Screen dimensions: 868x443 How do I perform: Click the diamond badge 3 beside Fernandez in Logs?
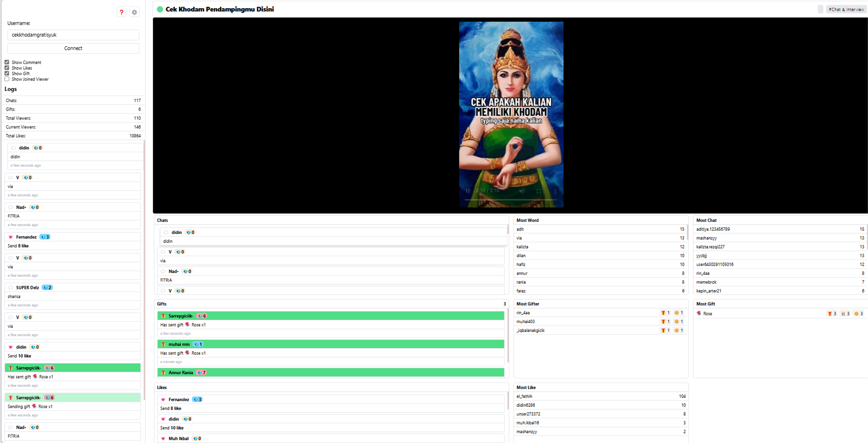point(45,237)
